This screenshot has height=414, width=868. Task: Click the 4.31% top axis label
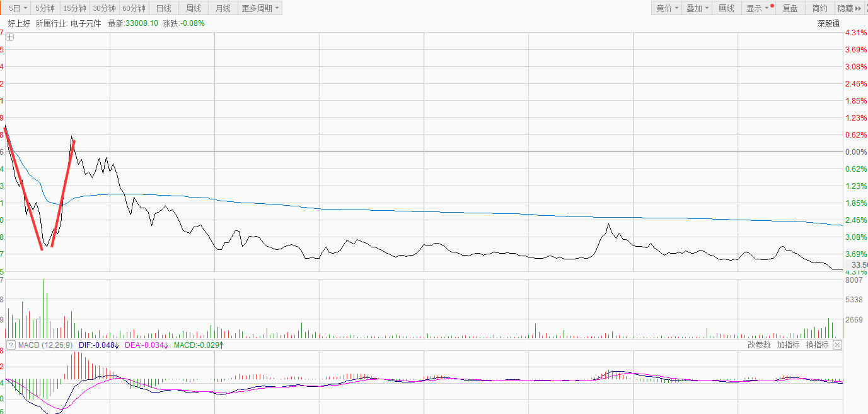[x=856, y=33]
